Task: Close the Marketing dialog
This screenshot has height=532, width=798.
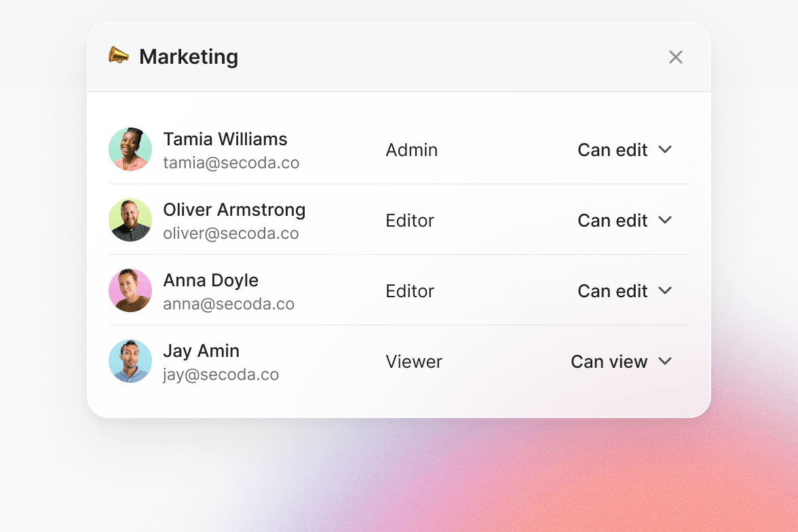Action: 675,57
